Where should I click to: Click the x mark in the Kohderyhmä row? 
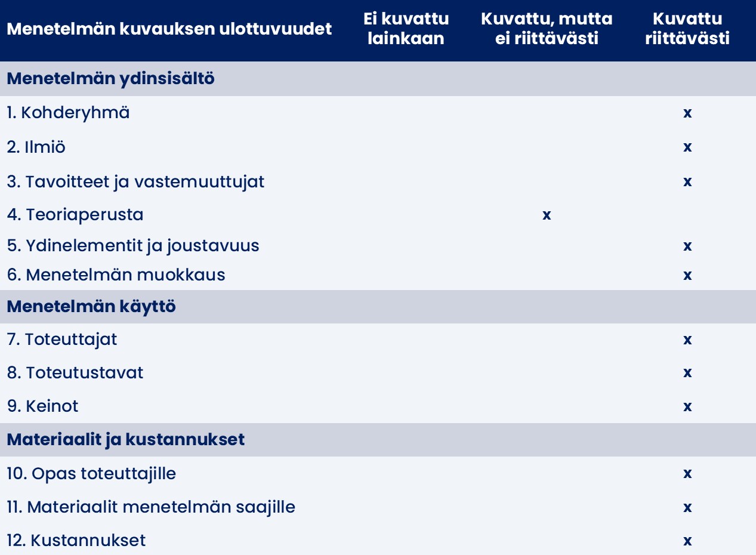pos(687,113)
